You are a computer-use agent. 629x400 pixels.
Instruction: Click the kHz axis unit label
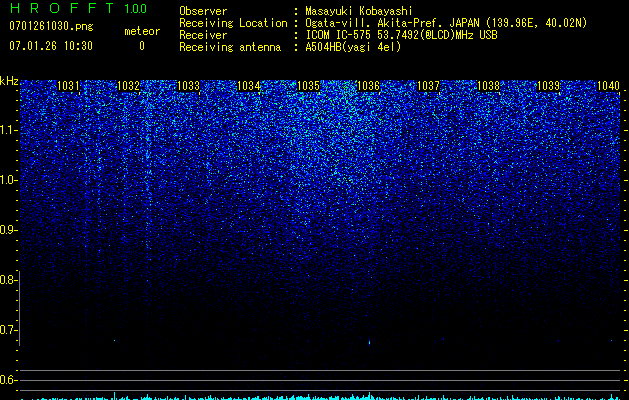pos(9,81)
